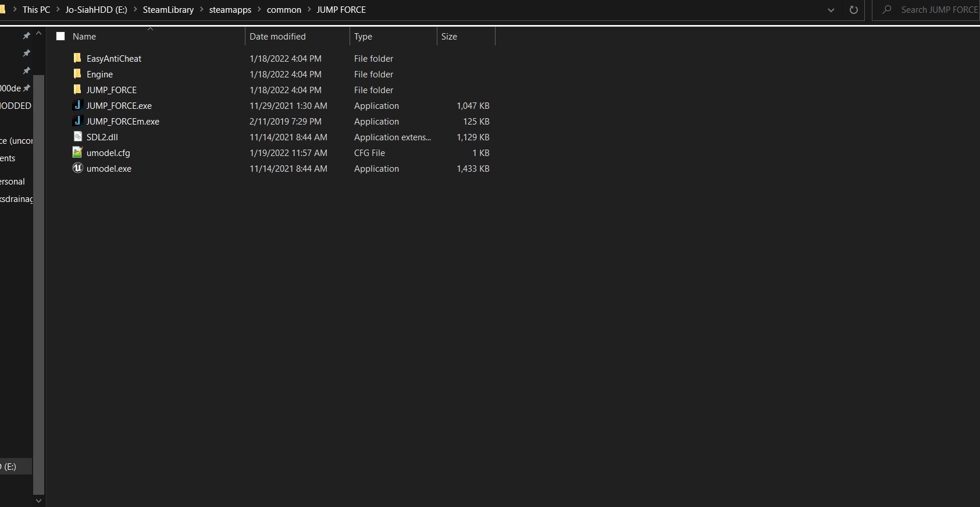Go to Jo-SiahHDD (E:) breadcrumb
Viewport: 980px width, 507px height.
point(97,10)
